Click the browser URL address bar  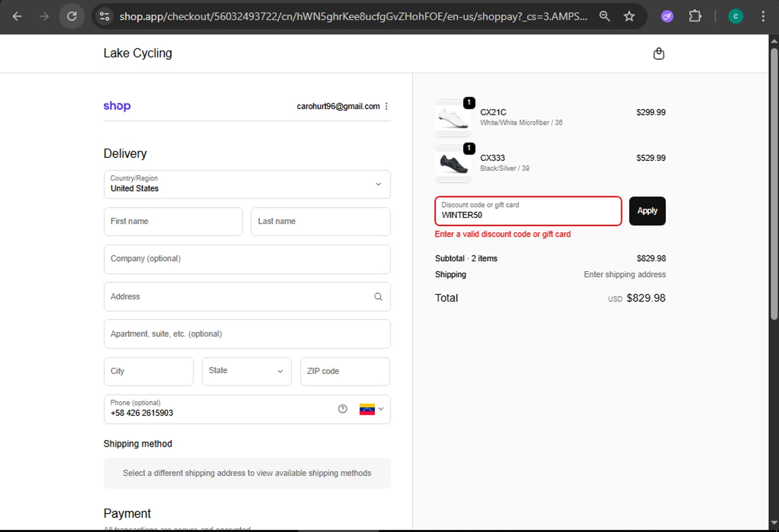(x=353, y=17)
